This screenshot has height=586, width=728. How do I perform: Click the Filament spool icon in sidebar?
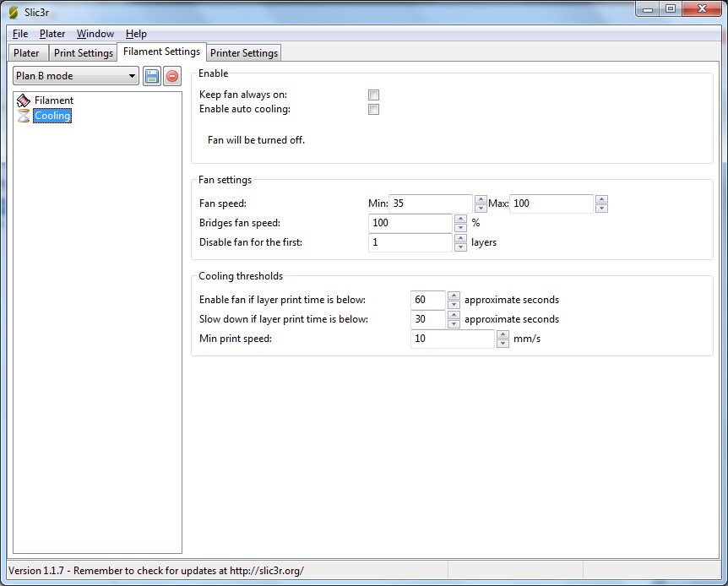coord(23,100)
